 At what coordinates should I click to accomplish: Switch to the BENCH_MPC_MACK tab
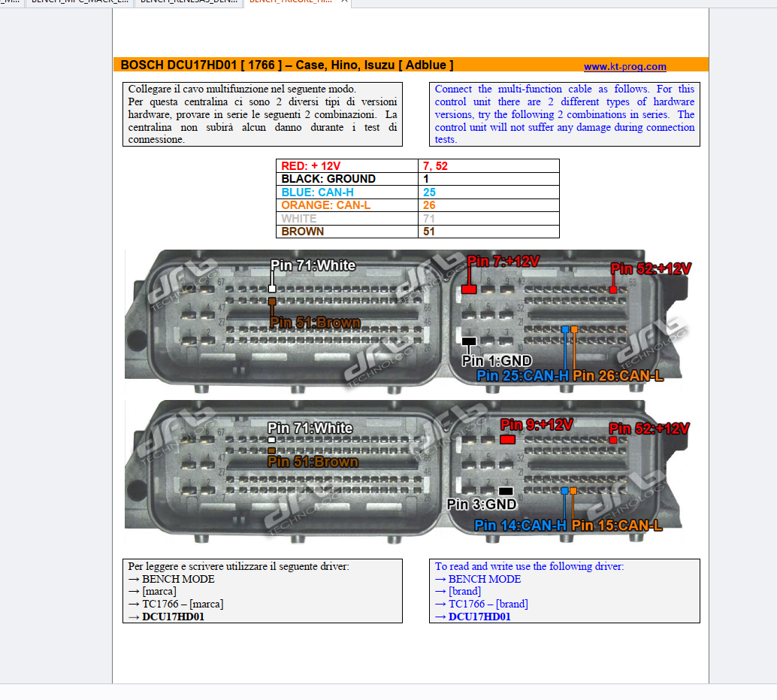click(x=79, y=3)
